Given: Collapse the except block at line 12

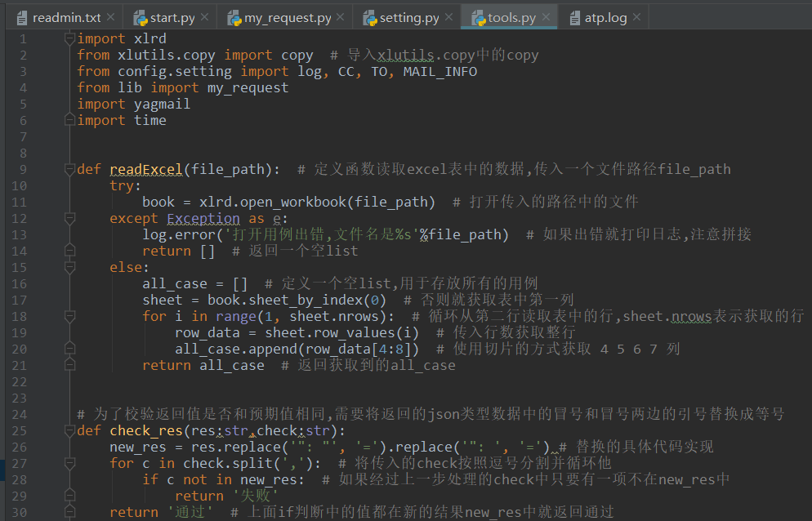Looking at the screenshot, I should coord(70,218).
